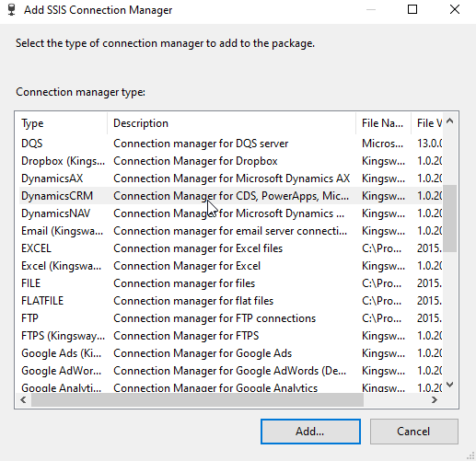Screen dimensions: 476x461
Task: Click 'Connection manager for files' description
Action: click(x=184, y=283)
